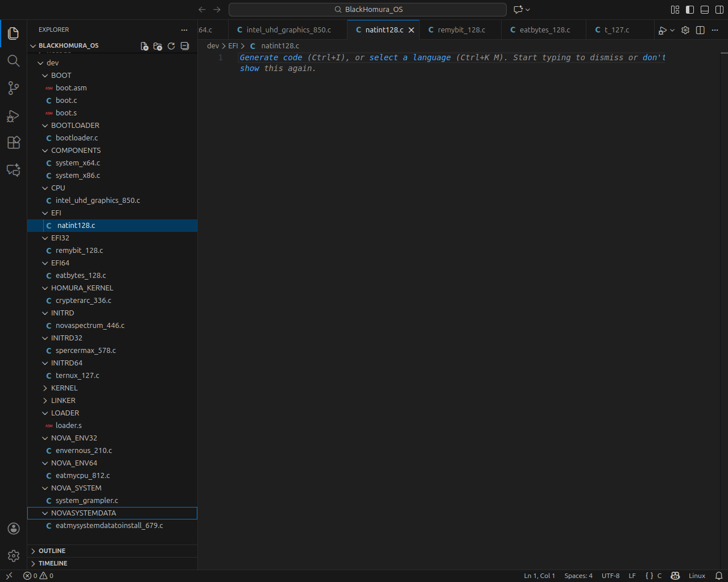This screenshot has height=582, width=728.
Task: Expand the OUTLINE section
Action: point(52,551)
